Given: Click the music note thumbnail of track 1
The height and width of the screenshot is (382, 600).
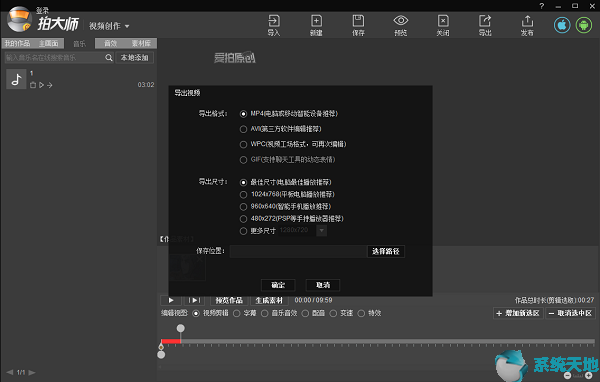Looking at the screenshot, I should tap(16, 79).
